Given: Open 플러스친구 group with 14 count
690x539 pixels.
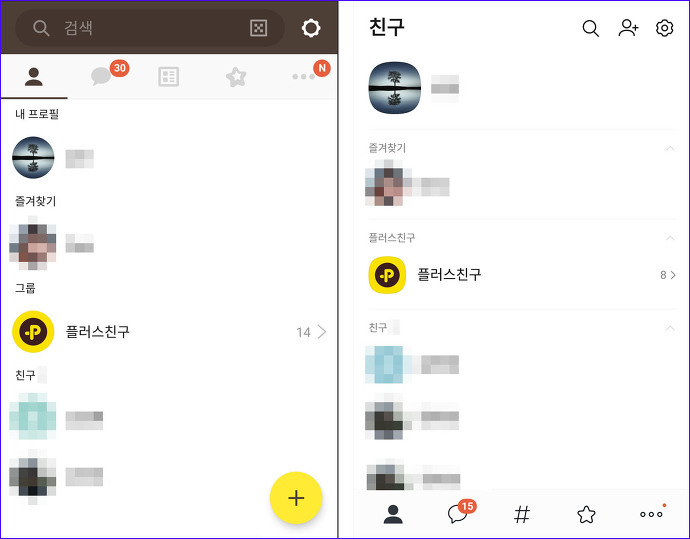Looking at the screenshot, I should (x=169, y=332).
